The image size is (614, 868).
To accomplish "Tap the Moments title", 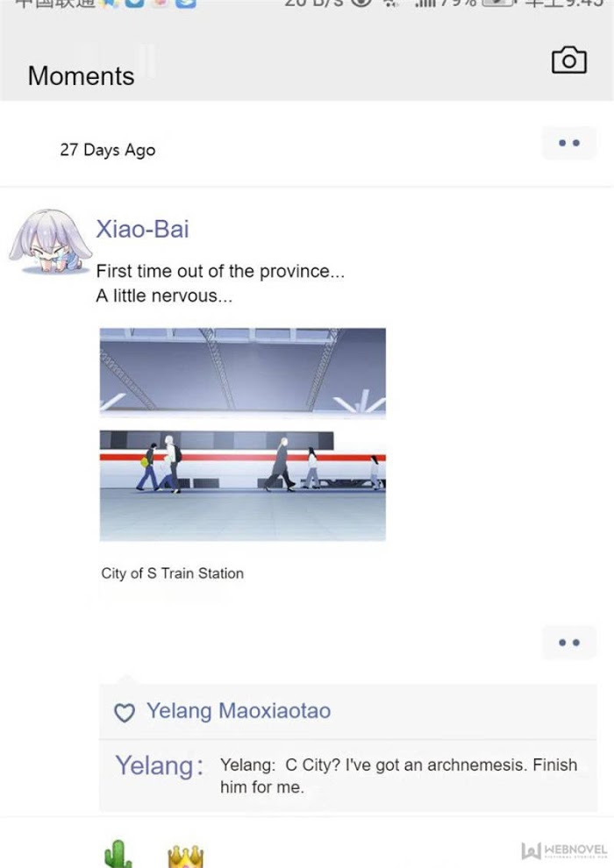I will [x=81, y=75].
